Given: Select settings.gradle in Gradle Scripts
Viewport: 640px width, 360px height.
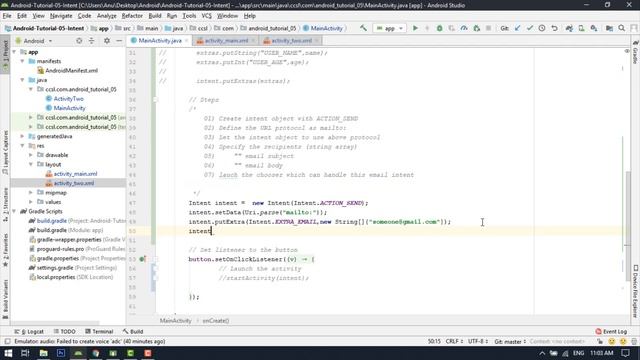Looking at the screenshot, I should (56, 268).
